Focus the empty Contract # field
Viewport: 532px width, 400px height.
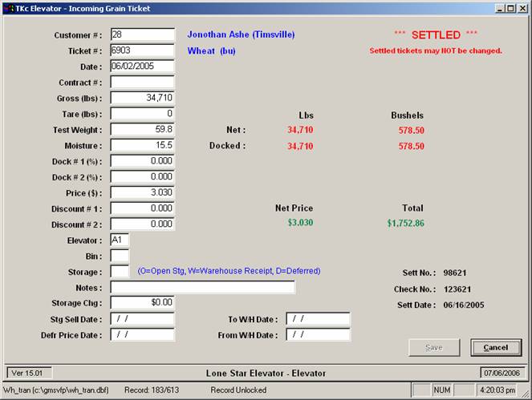[x=142, y=82]
